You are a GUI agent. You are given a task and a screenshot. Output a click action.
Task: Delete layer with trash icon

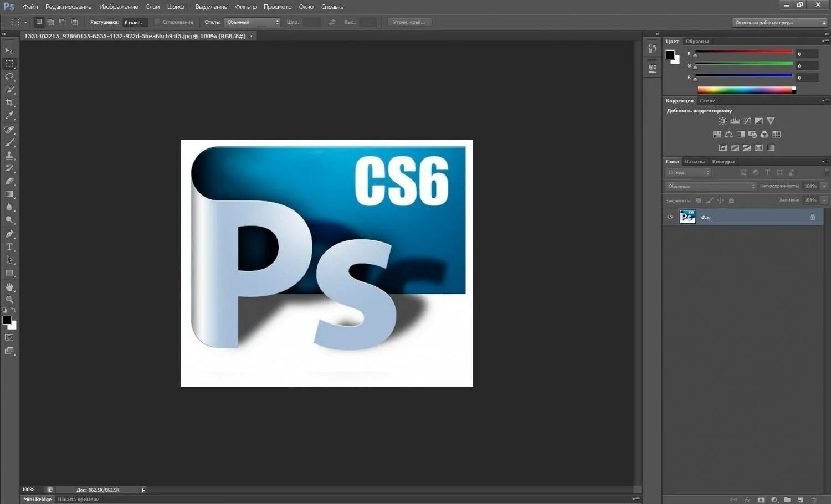point(814,500)
